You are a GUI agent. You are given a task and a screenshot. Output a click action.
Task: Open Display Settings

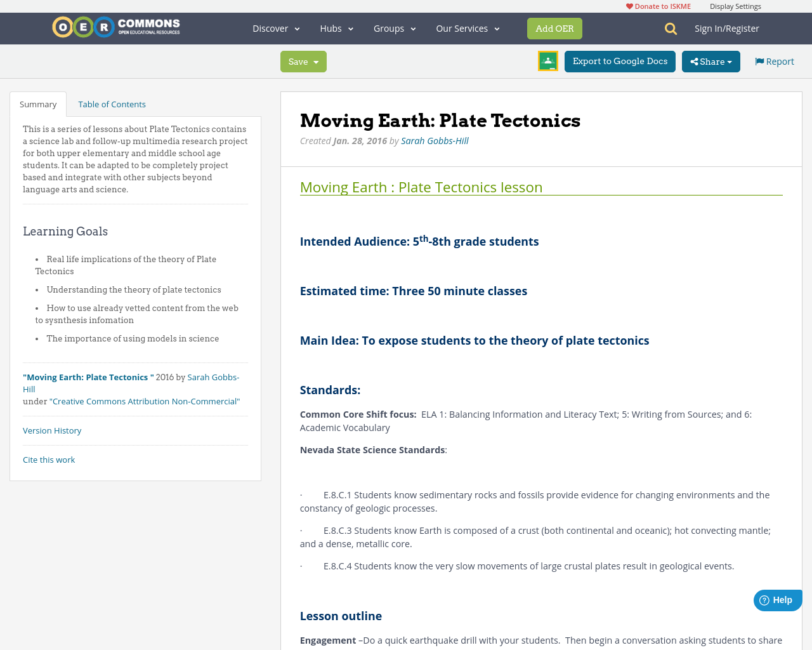coord(735,5)
